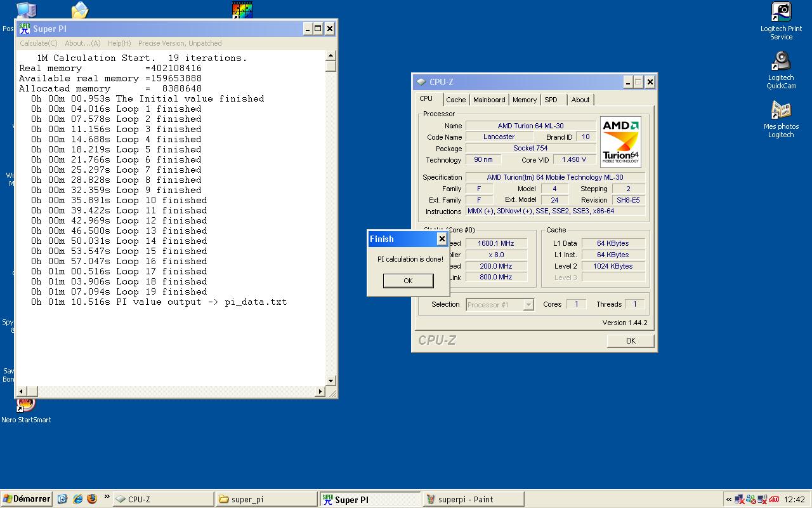Open the Processor selection dropdown in CPU-Z
The height and width of the screenshot is (508, 812).
tap(528, 305)
